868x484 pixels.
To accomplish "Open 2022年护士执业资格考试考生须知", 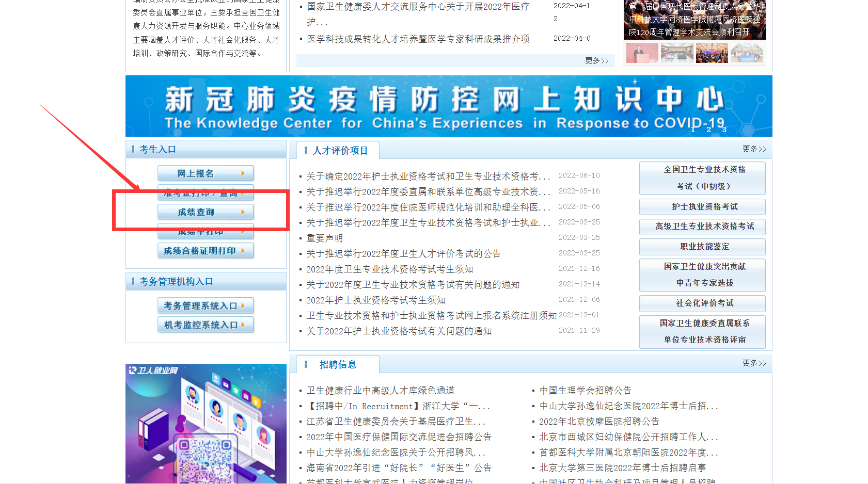I will point(375,300).
